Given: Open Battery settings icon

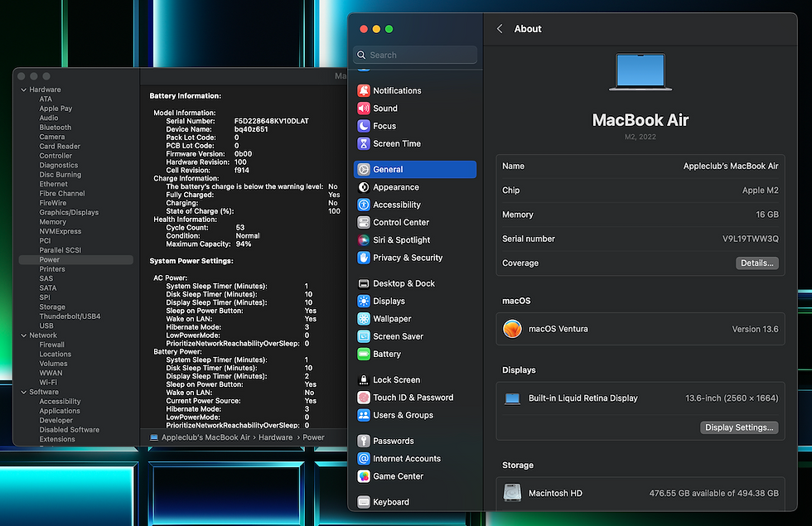Looking at the screenshot, I should [x=364, y=354].
